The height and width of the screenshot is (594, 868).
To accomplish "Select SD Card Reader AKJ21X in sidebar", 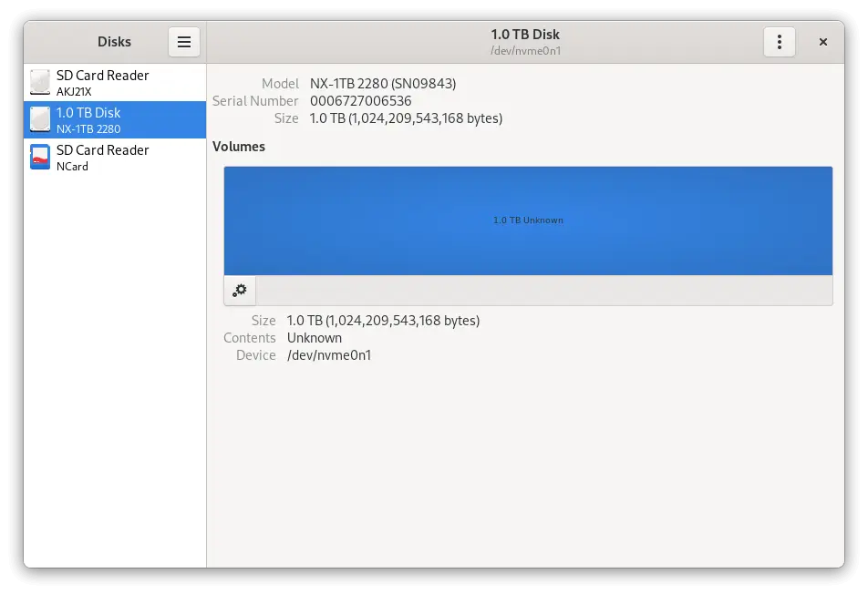I will [x=115, y=82].
